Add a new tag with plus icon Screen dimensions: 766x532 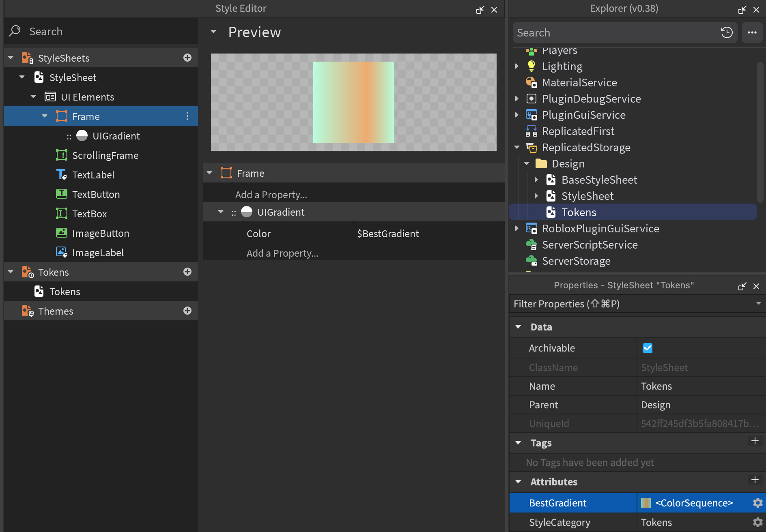coord(755,441)
